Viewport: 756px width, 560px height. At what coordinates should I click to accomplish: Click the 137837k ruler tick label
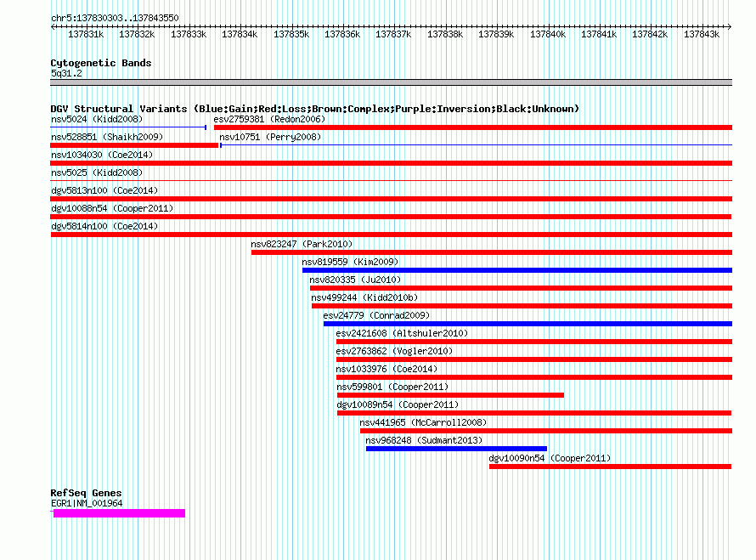(x=393, y=34)
